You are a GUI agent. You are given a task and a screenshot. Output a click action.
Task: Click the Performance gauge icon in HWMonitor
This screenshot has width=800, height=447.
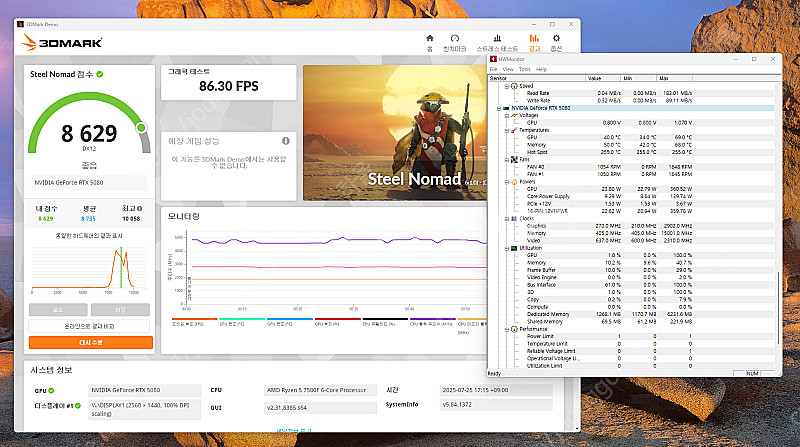(514, 329)
